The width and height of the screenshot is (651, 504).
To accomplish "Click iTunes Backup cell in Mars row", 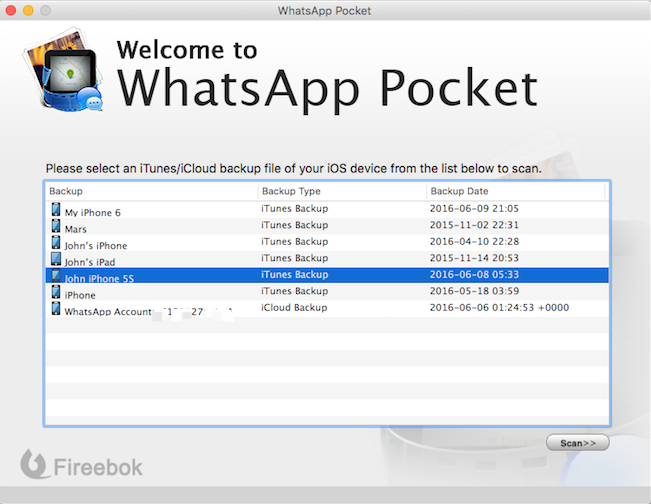I will [294, 225].
